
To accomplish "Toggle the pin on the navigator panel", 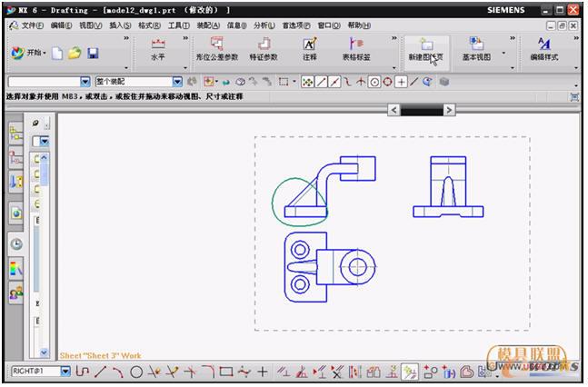I will point(36,122).
